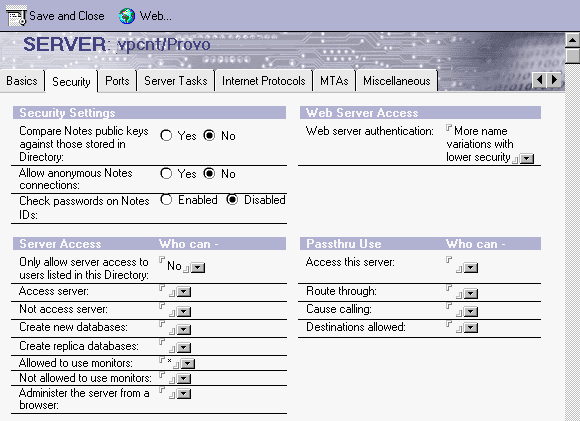Image resolution: width=580 pixels, height=421 pixels.
Task: Open the Only allow server access dropdown
Action: pyautogui.click(x=198, y=267)
